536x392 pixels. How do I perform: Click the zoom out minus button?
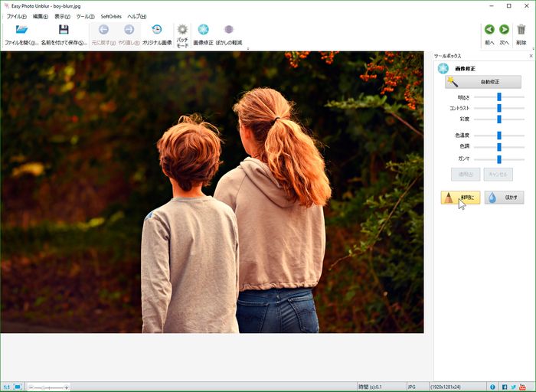31,387
